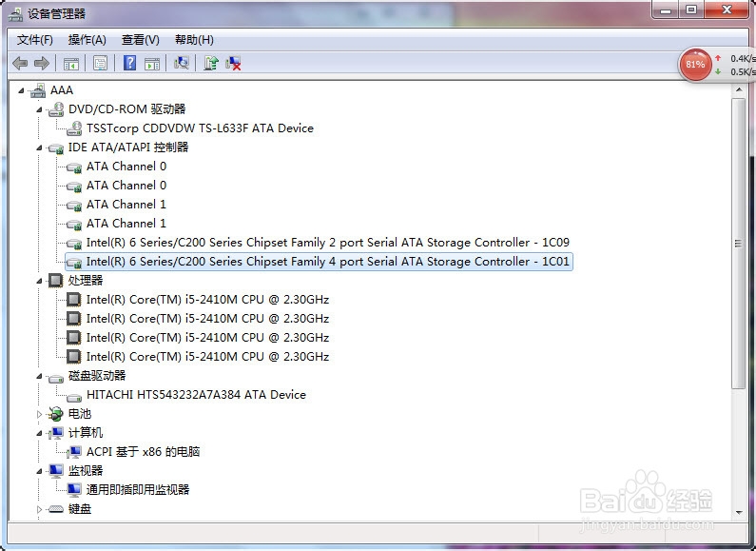Click the 1C09 SATA controller device icon
This screenshot has width=756, height=551.
pyautogui.click(x=74, y=244)
